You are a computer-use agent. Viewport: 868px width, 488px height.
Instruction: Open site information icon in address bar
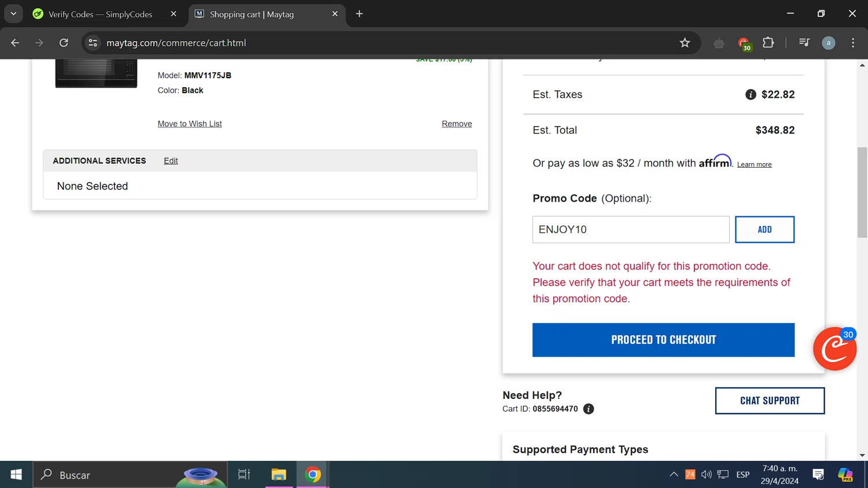93,43
